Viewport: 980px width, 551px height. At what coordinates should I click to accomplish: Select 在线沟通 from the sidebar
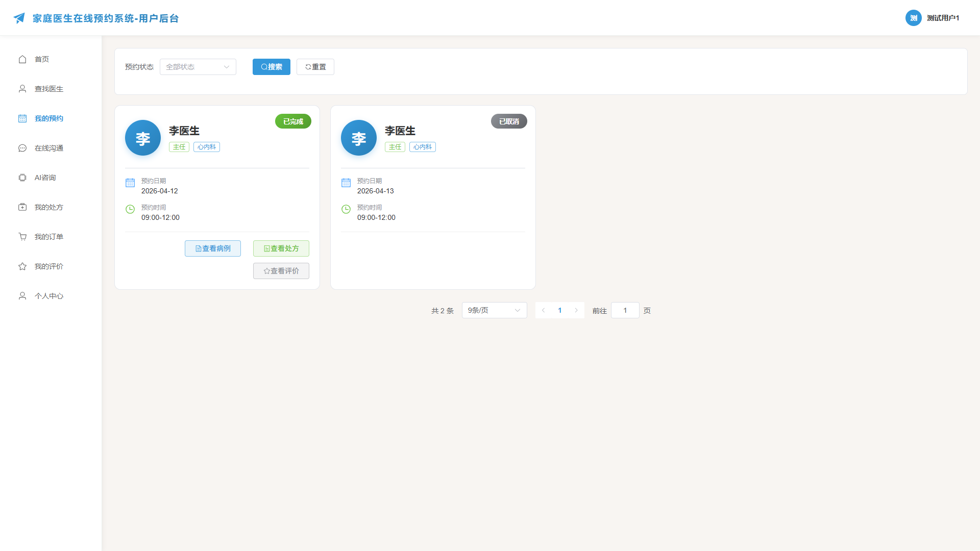51,148
